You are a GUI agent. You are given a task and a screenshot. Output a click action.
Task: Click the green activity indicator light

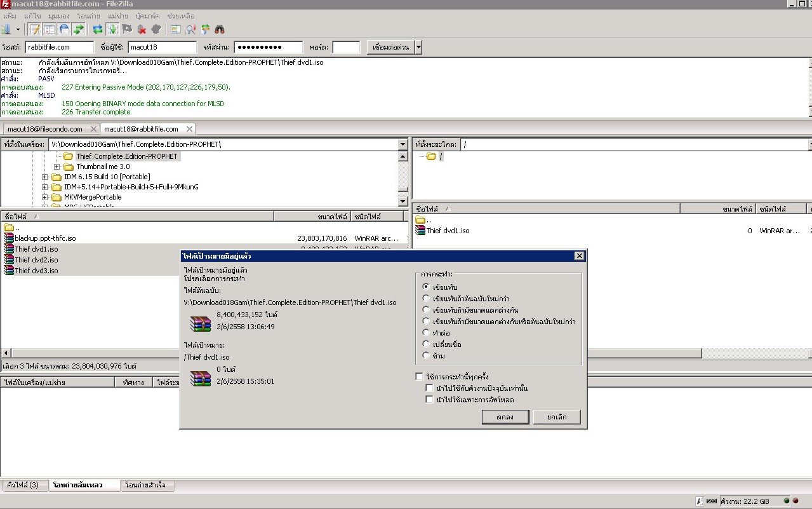pos(787,501)
